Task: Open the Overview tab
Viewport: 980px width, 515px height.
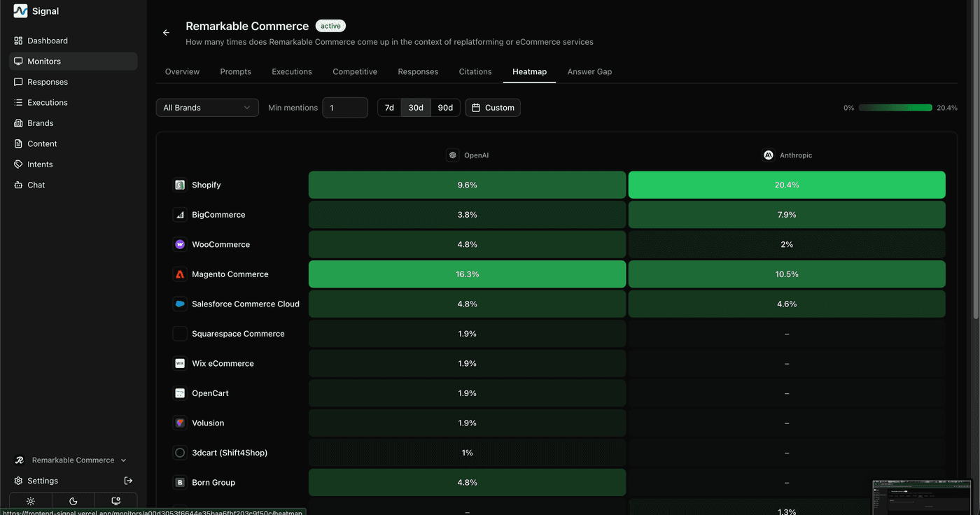Action: (x=182, y=72)
